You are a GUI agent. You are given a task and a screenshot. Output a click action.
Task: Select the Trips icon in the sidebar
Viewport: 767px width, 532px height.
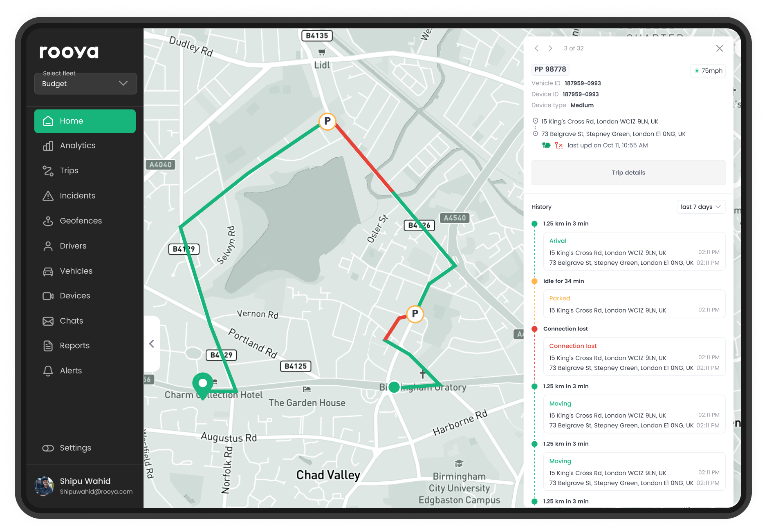[x=47, y=171]
